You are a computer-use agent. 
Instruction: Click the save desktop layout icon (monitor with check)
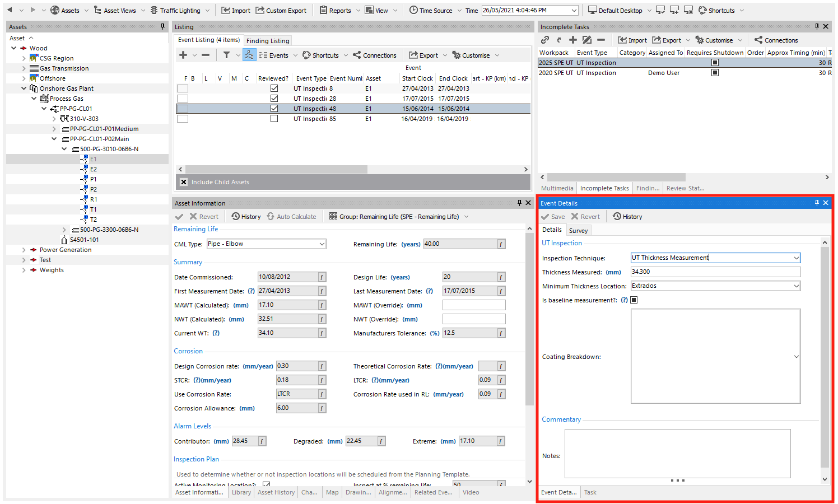pos(660,10)
